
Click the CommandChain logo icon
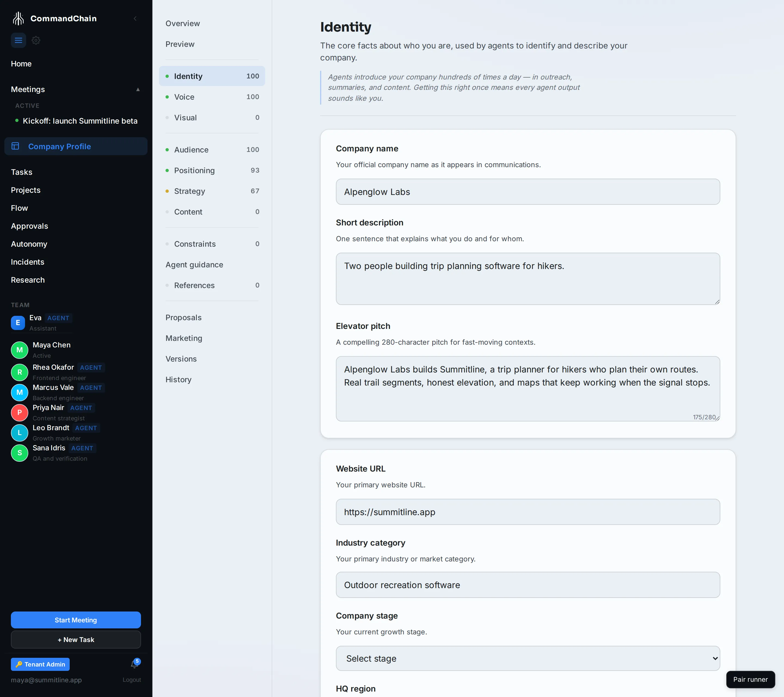pos(18,19)
